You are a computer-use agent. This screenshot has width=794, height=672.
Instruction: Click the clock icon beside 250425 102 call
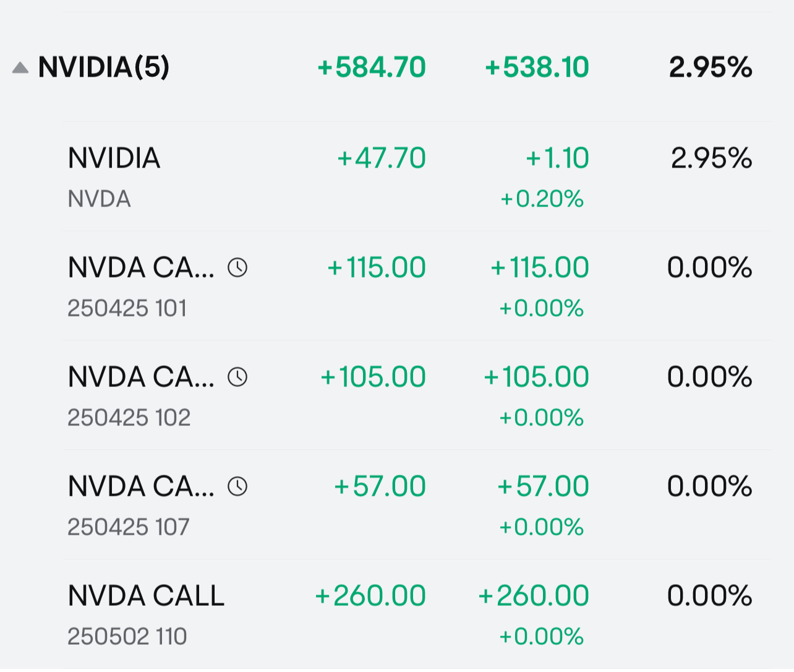(237, 377)
